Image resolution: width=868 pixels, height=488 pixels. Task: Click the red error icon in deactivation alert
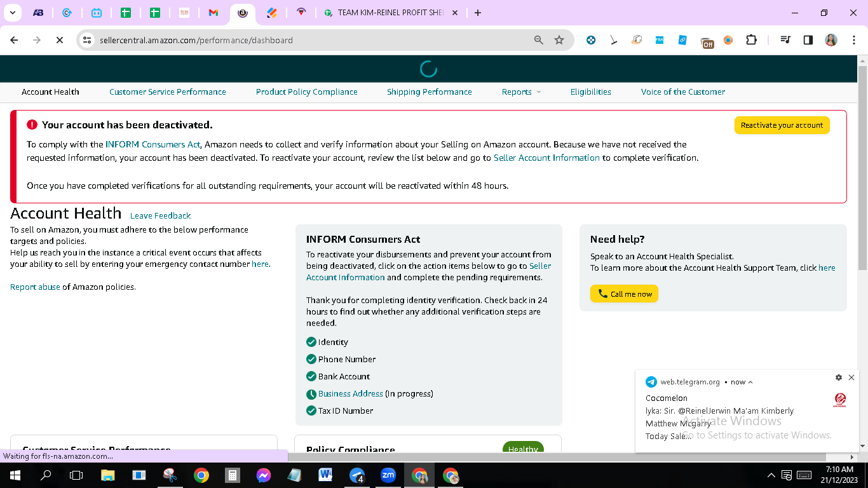[x=32, y=125]
